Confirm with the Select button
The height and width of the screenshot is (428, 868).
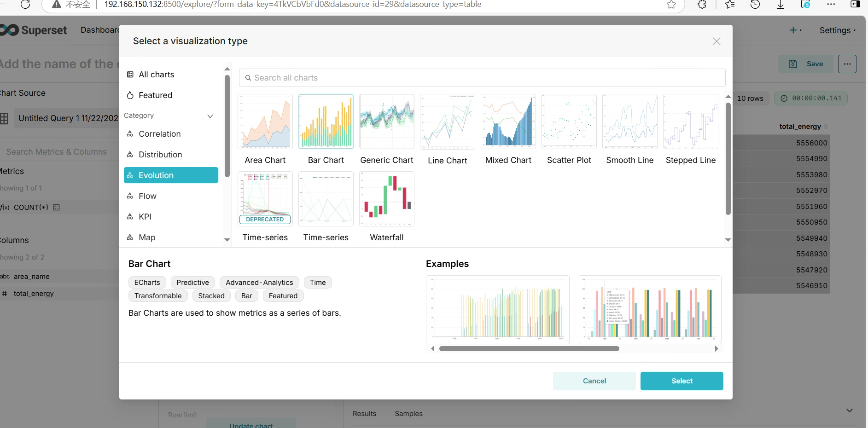coord(682,381)
